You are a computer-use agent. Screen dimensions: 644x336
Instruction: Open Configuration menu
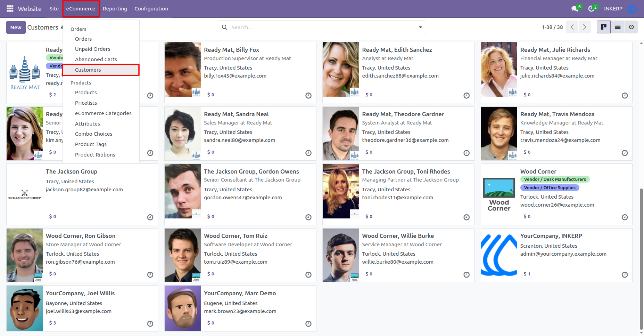pyautogui.click(x=151, y=9)
